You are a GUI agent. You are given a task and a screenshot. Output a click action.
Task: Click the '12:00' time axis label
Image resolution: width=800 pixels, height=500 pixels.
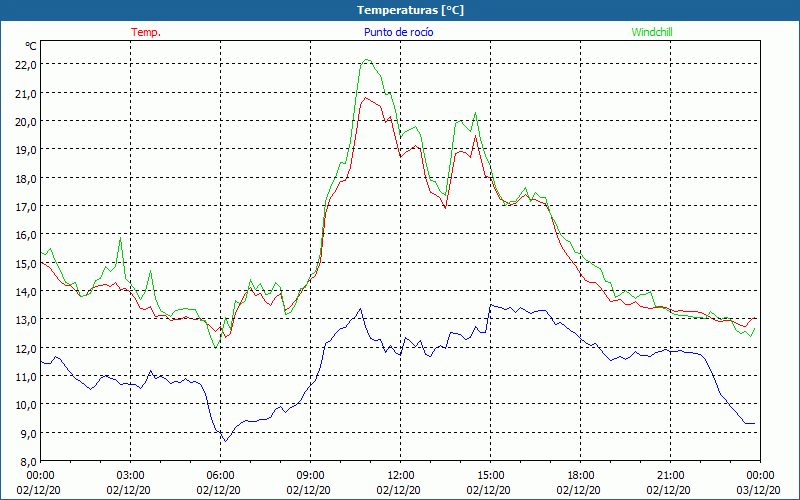pyautogui.click(x=400, y=476)
